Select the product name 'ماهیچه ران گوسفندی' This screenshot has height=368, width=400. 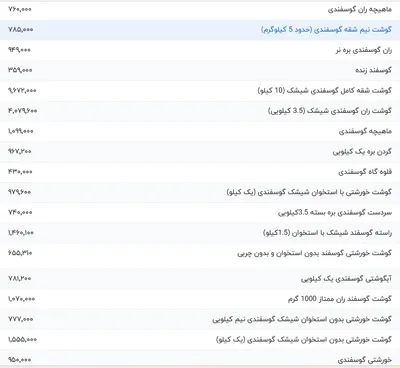(x=360, y=10)
